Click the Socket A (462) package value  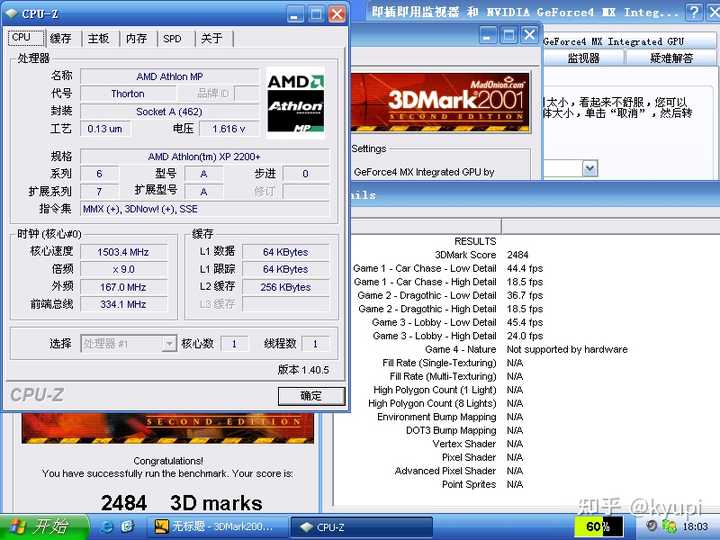169,112
